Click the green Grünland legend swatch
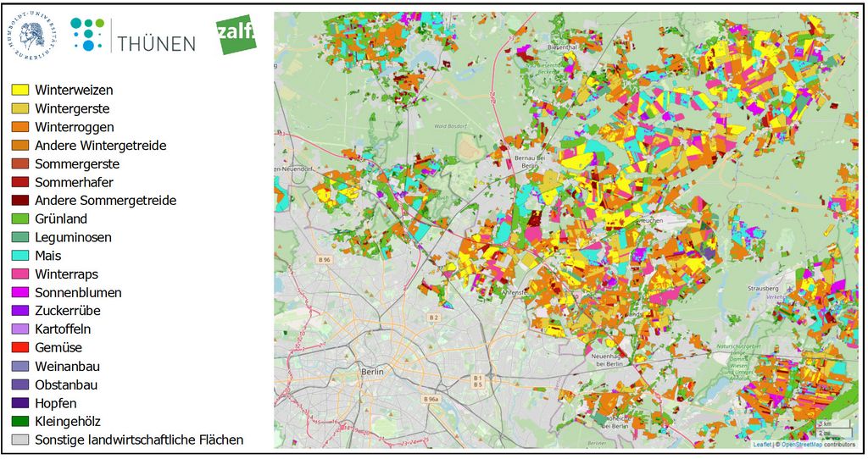The image size is (868, 459). coord(20,219)
